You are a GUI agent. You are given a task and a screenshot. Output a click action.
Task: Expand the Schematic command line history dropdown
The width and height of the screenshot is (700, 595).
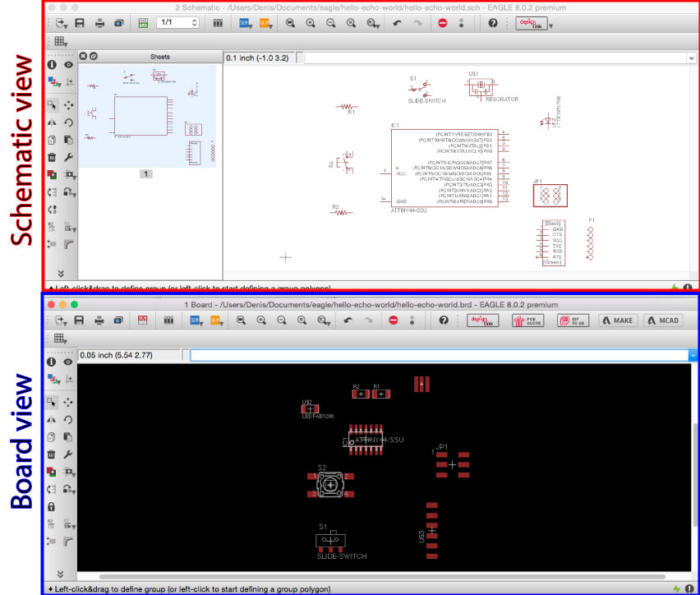tap(692, 58)
